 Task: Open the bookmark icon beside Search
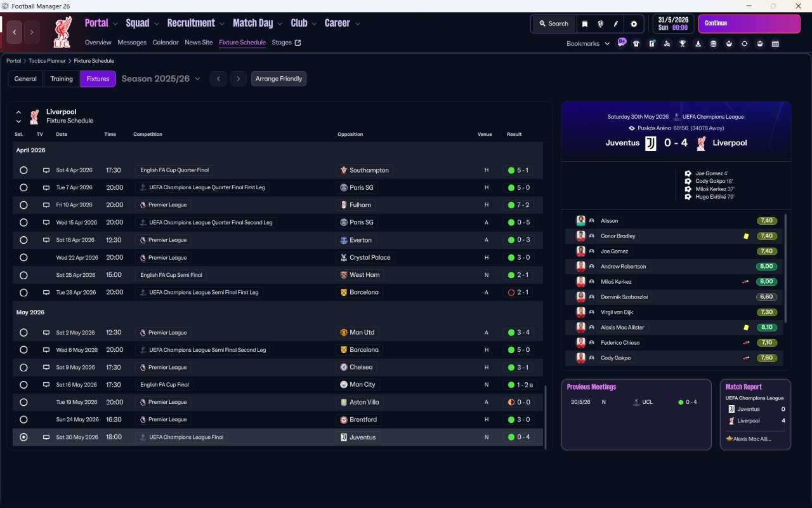(585, 23)
